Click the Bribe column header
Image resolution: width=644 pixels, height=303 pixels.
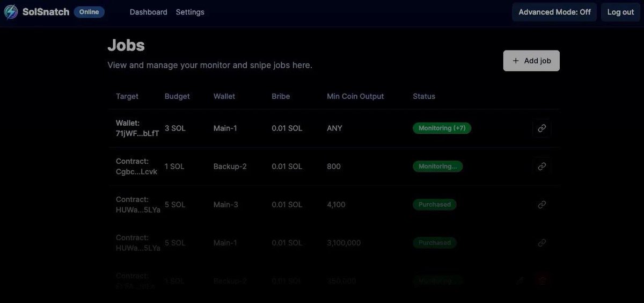click(x=281, y=96)
